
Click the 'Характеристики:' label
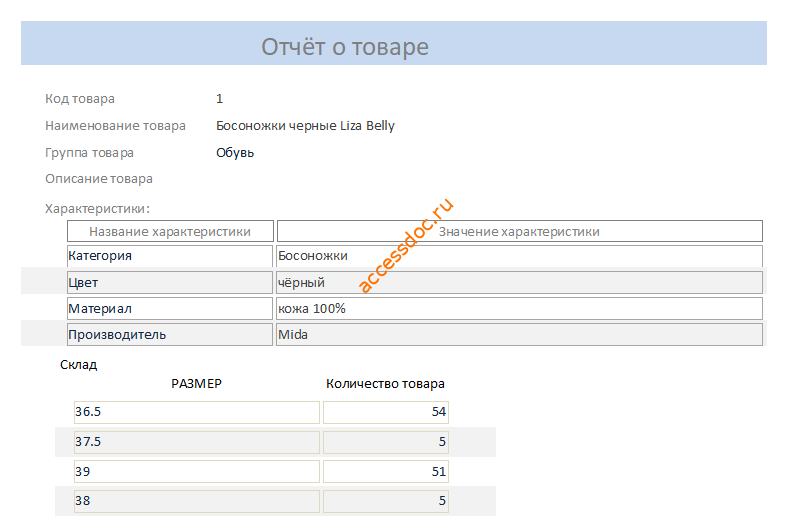point(97,209)
